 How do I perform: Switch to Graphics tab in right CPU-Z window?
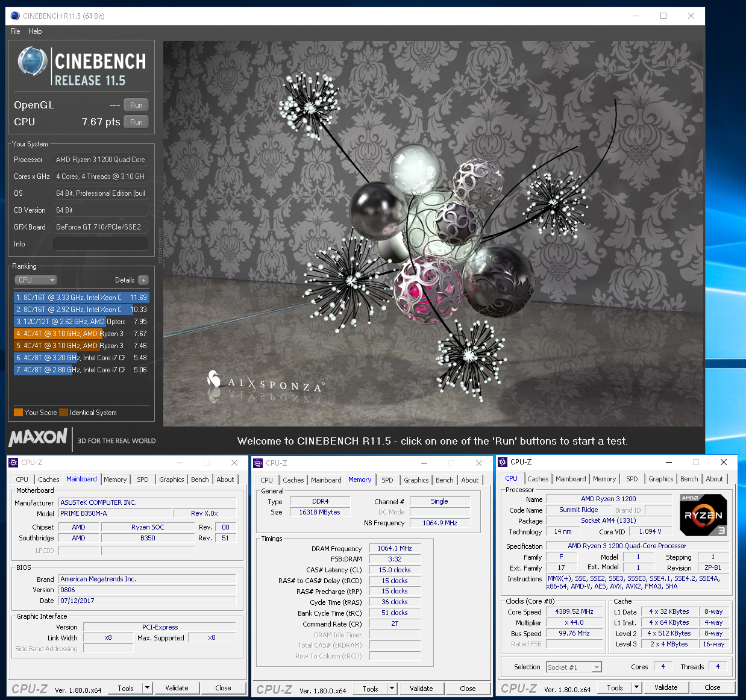coord(661,479)
